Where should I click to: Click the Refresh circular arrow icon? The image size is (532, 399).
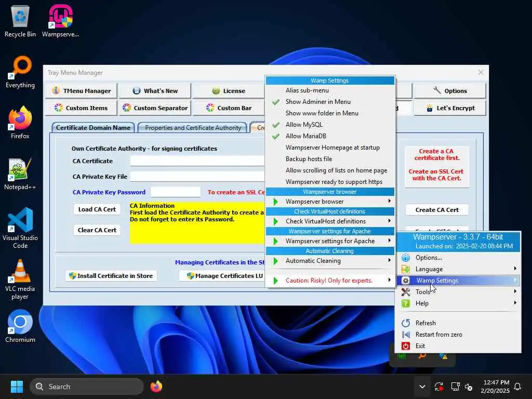(405, 323)
